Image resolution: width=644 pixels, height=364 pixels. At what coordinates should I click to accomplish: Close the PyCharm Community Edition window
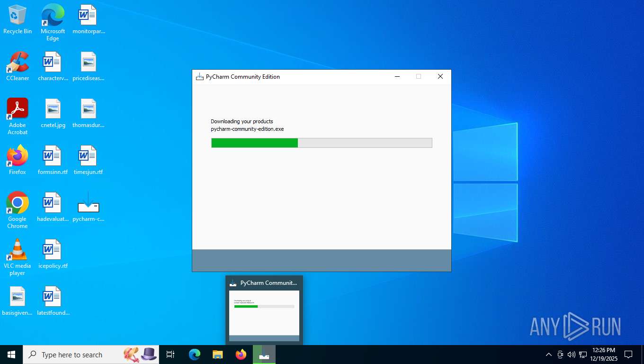click(x=440, y=77)
